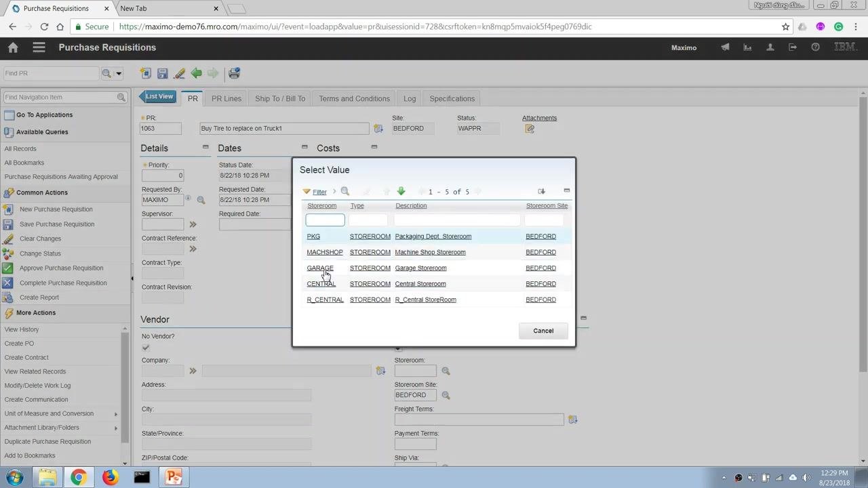Click the Storeroom filter input field

coord(325,220)
